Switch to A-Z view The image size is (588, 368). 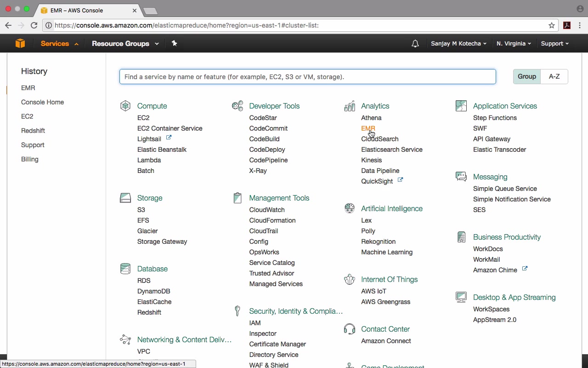click(554, 76)
